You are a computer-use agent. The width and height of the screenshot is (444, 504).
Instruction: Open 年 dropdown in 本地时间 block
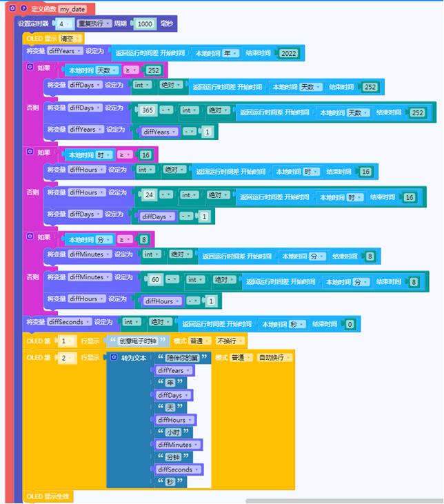pos(231,53)
